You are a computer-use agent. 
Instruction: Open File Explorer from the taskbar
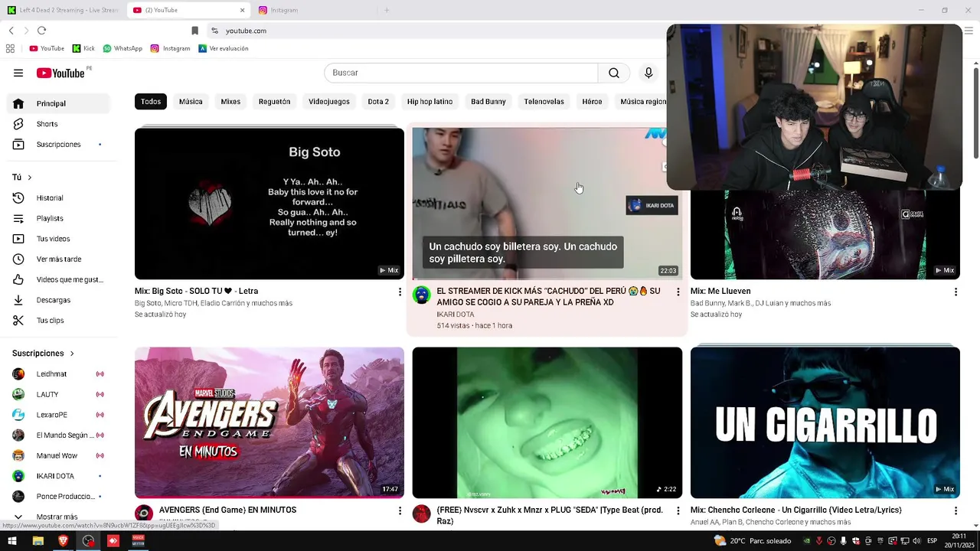point(38,541)
